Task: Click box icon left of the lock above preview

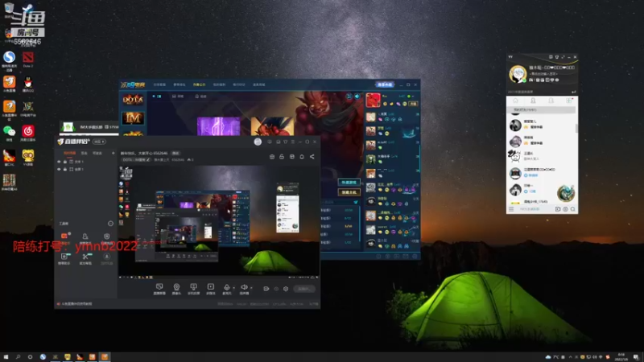Action: pyautogui.click(x=272, y=156)
